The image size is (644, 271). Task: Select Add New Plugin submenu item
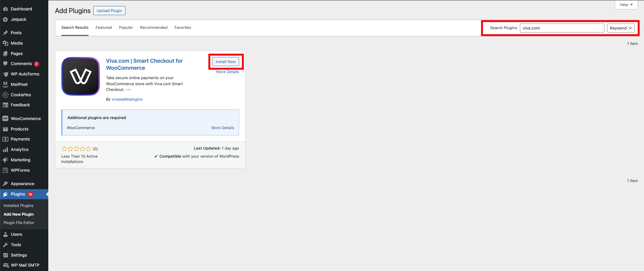18,214
